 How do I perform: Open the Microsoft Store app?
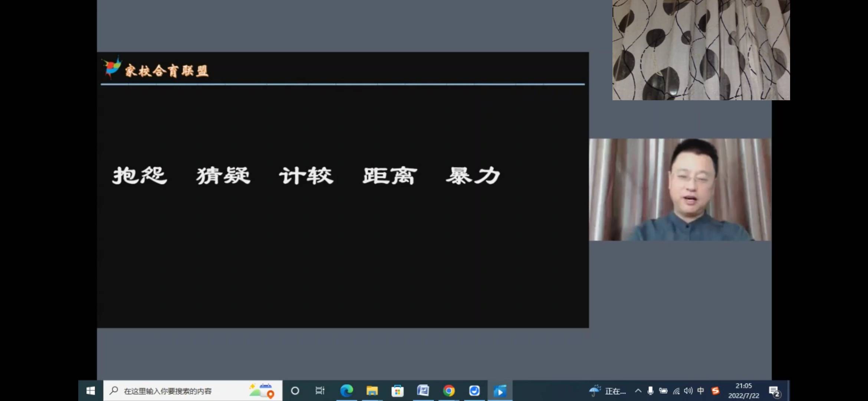[x=398, y=391]
